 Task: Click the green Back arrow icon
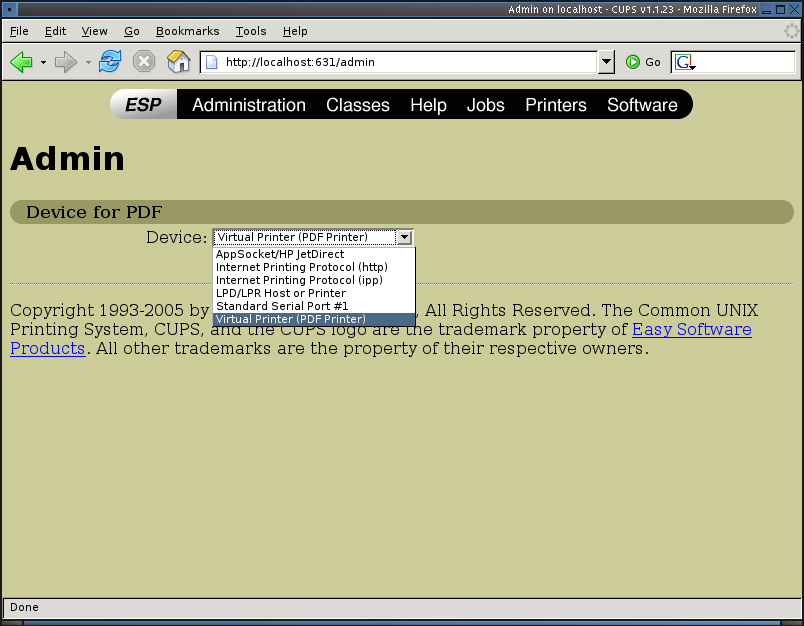[21, 62]
